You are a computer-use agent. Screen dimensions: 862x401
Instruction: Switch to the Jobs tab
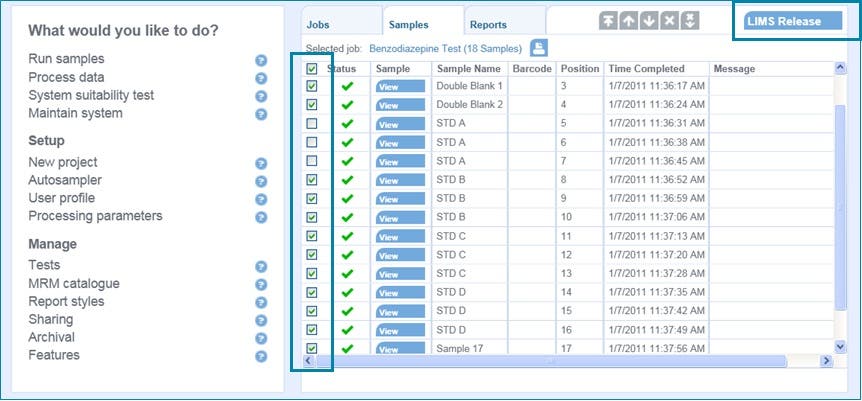(x=318, y=24)
